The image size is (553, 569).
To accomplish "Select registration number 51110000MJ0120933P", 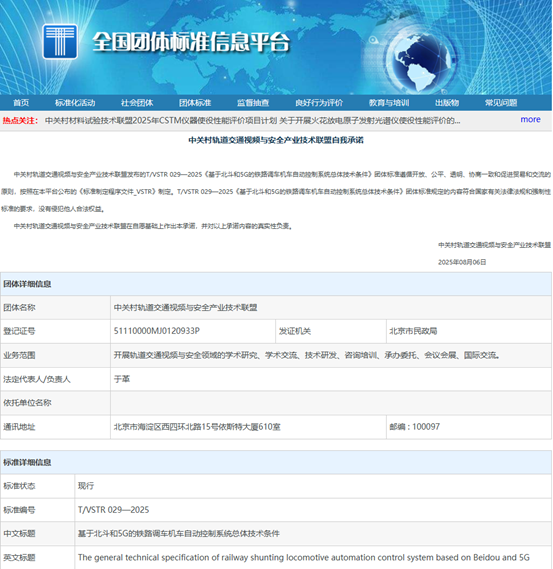I will (x=156, y=331).
